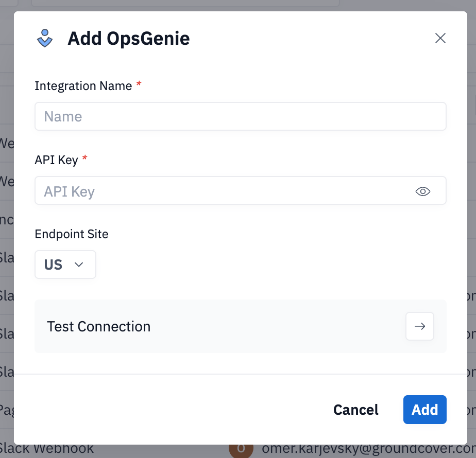
Task: Click the Integration Name input field
Action: point(240,116)
